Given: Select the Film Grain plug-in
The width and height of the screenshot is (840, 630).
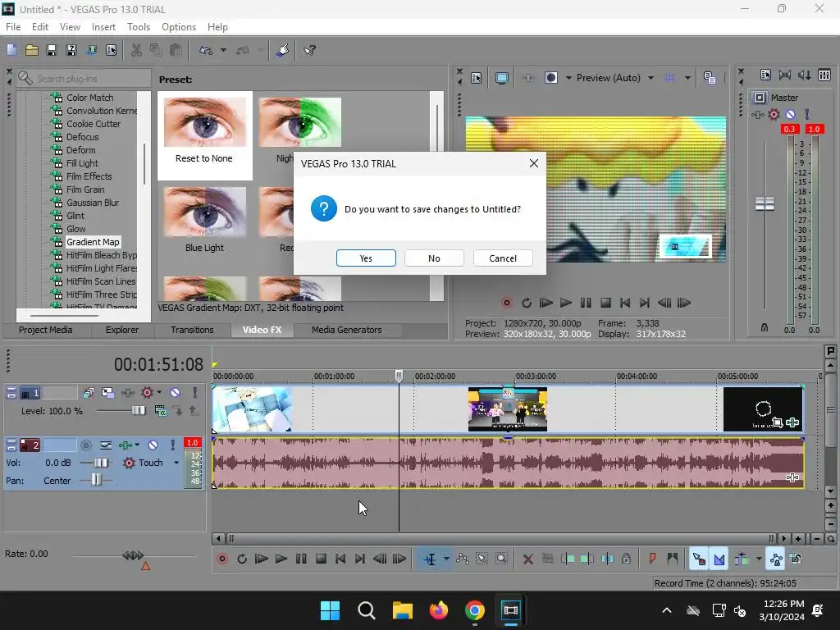Looking at the screenshot, I should (x=85, y=189).
